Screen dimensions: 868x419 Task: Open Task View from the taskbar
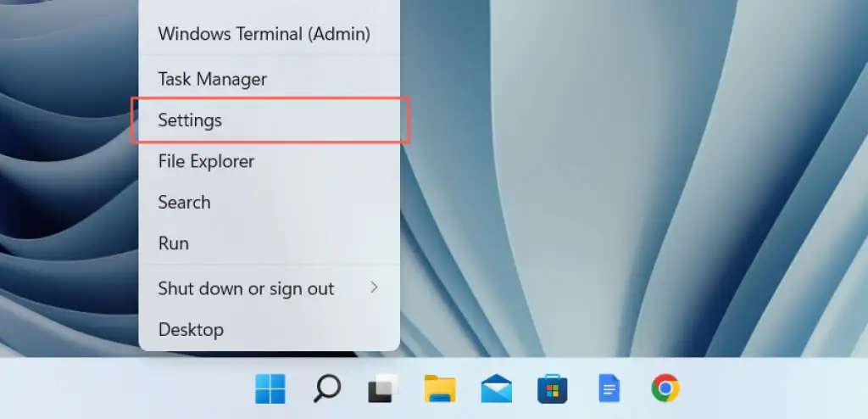(x=383, y=389)
